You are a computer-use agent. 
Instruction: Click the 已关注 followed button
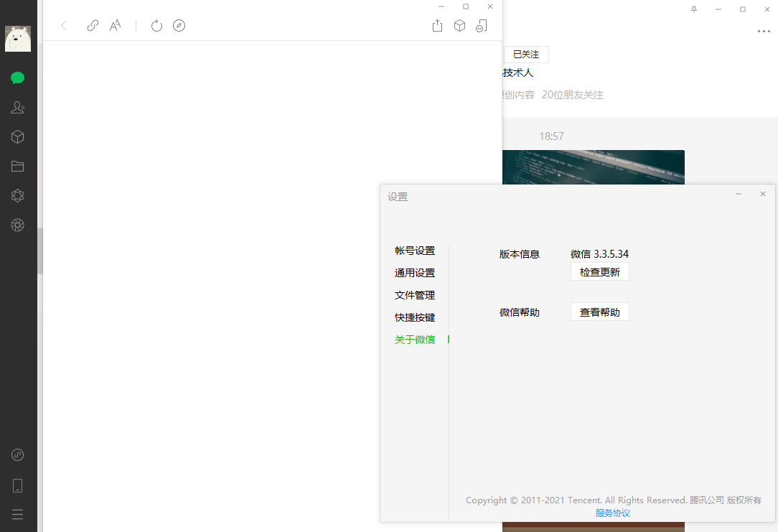pyautogui.click(x=526, y=54)
